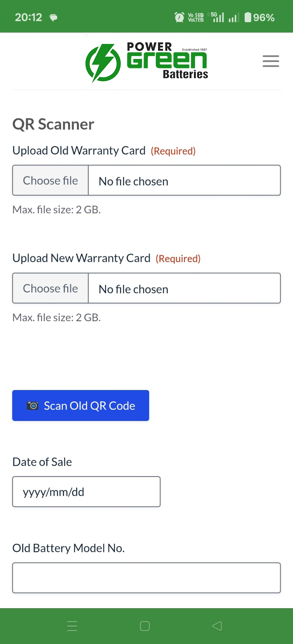
Task: Tap the alarm clock status icon
Action: (x=179, y=17)
